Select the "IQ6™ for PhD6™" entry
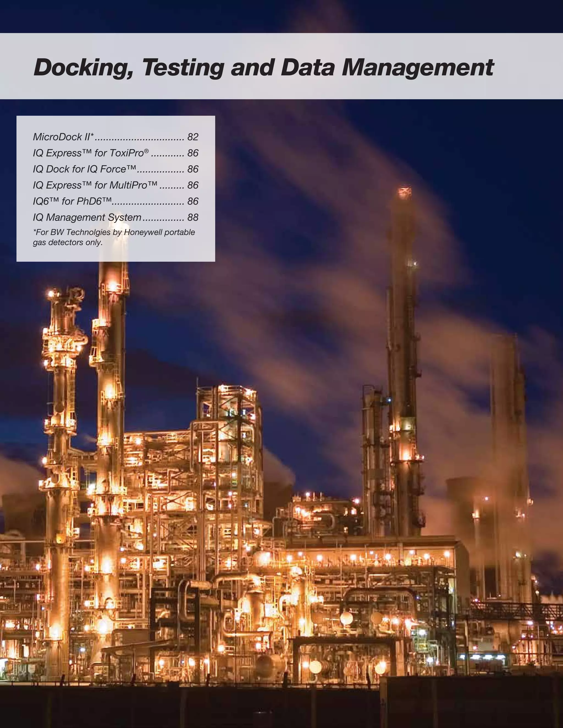Image resolution: width=563 pixels, height=728 pixels. click(115, 201)
